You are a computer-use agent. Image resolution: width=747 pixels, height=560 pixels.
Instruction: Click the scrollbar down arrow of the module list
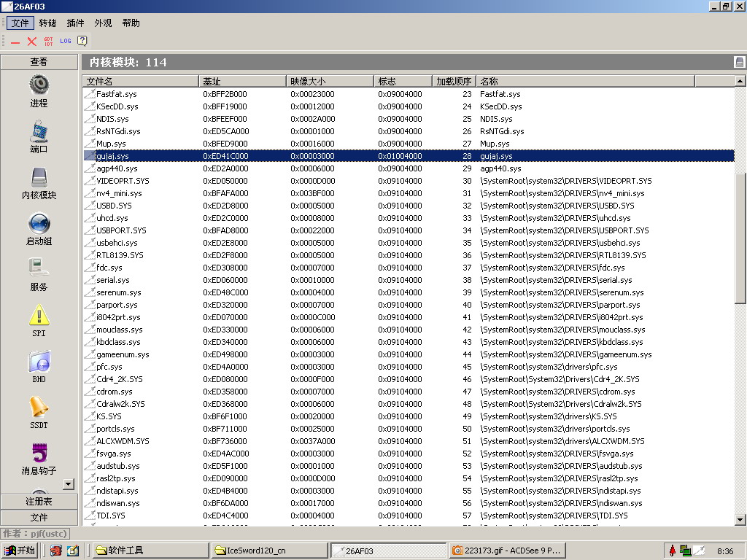pos(740,520)
